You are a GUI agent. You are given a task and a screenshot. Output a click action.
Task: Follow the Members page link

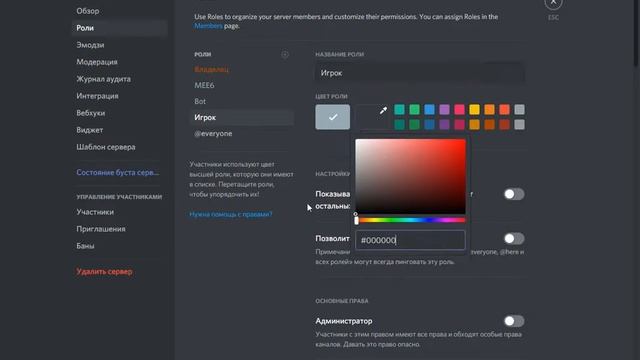pos(208,26)
